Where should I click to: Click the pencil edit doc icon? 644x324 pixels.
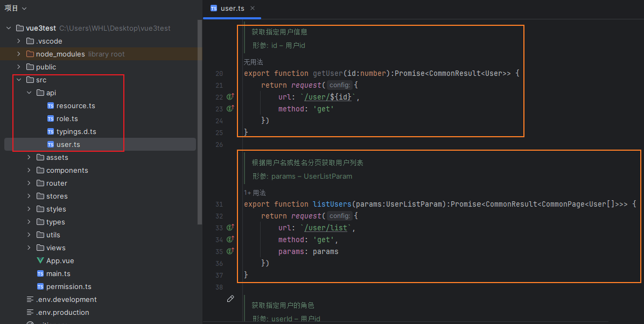tap(230, 299)
